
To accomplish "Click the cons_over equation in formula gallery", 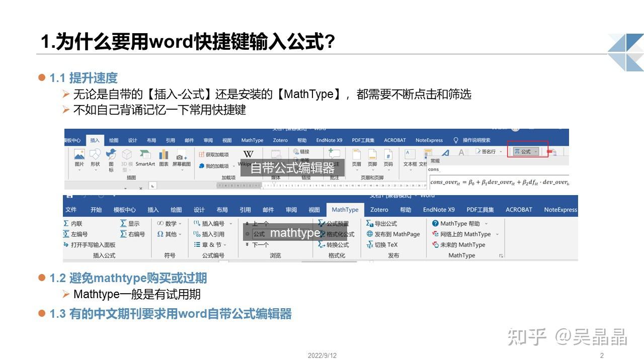I will (499, 182).
